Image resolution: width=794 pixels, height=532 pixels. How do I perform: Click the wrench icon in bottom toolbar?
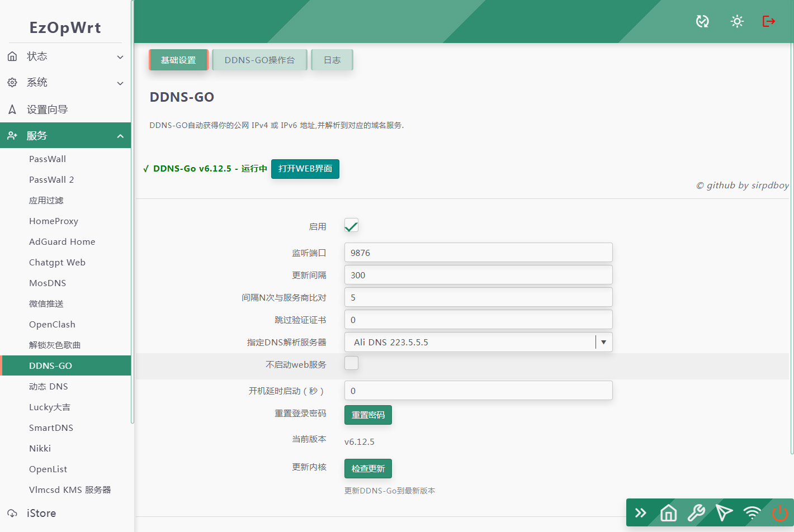pos(696,512)
